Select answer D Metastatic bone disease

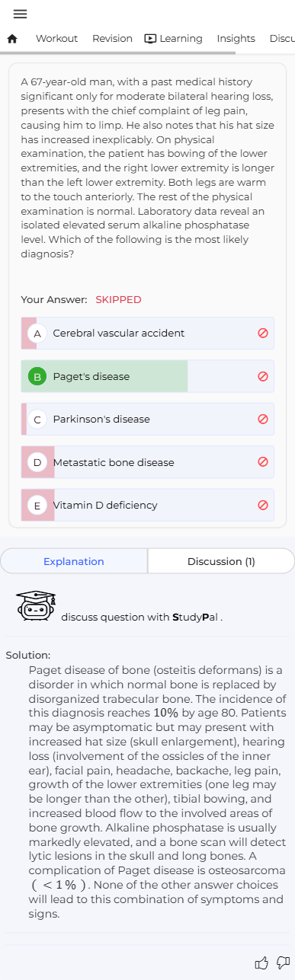(147, 462)
